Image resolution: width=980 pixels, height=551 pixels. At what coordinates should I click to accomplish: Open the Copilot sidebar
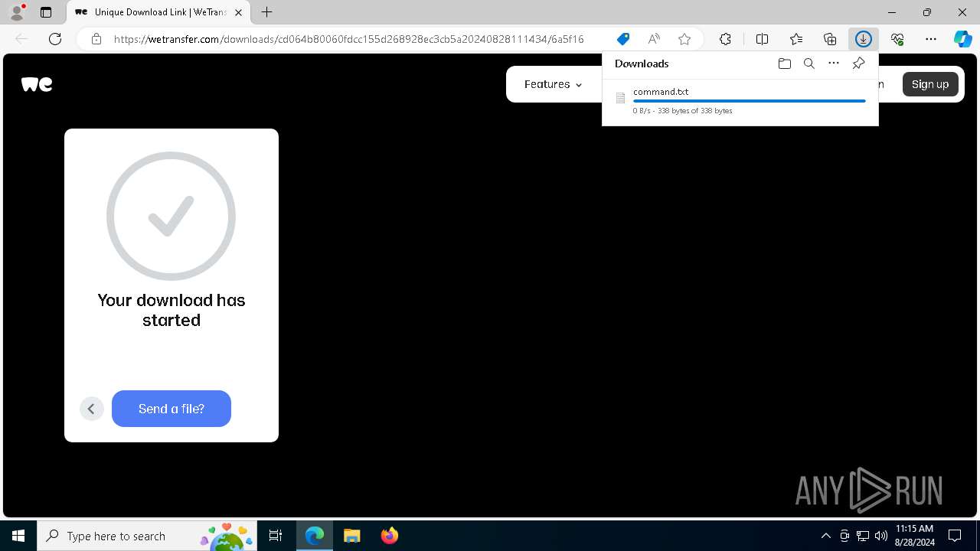[963, 39]
